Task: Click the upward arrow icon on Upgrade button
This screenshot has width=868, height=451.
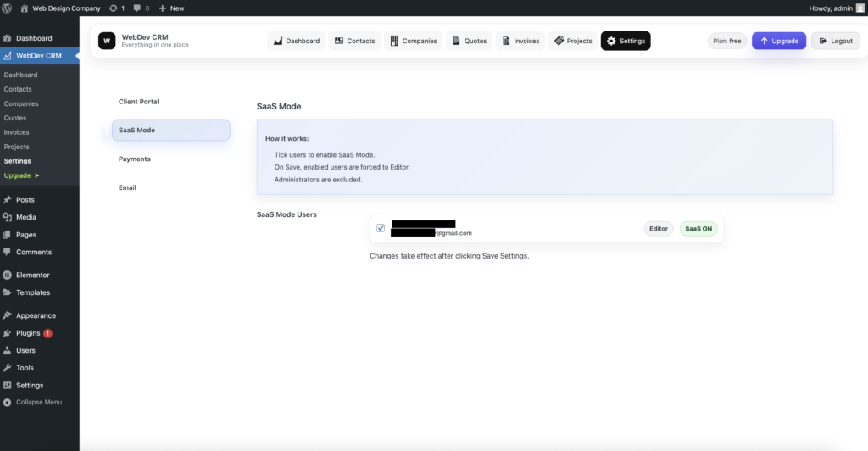Action: point(764,41)
